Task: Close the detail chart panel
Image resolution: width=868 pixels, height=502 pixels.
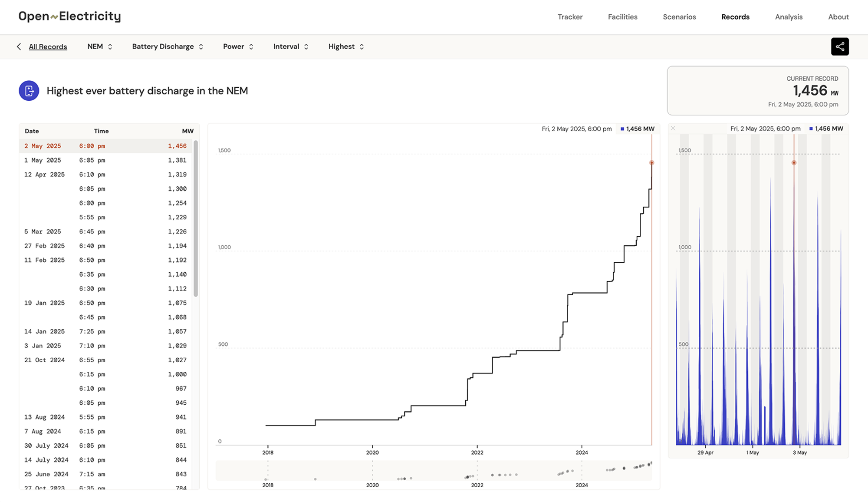Action: coord(673,128)
